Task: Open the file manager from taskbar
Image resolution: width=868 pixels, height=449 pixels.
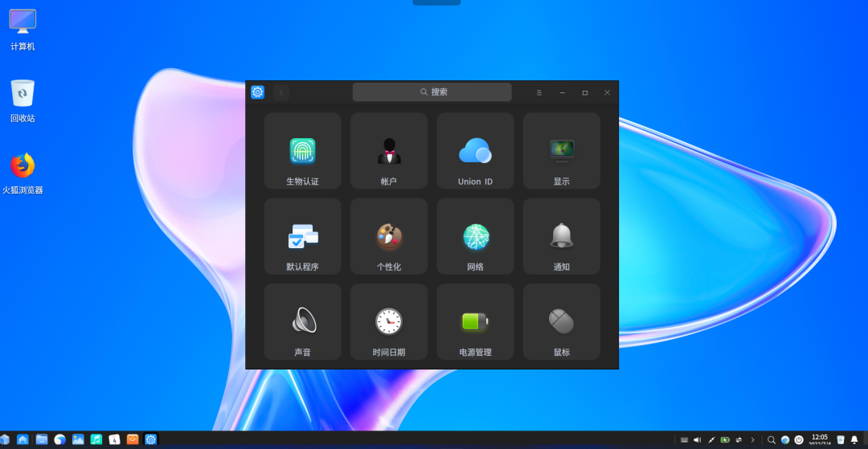Action: click(x=42, y=439)
